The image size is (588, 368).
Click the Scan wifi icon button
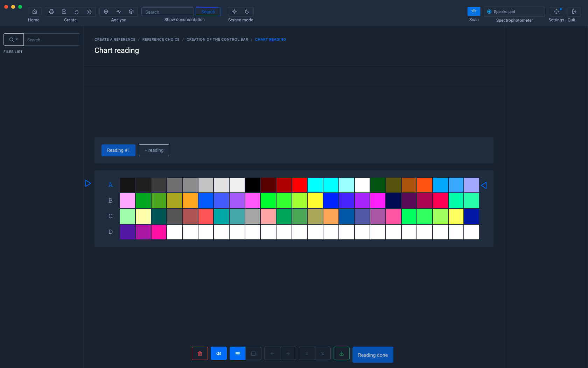[474, 11]
